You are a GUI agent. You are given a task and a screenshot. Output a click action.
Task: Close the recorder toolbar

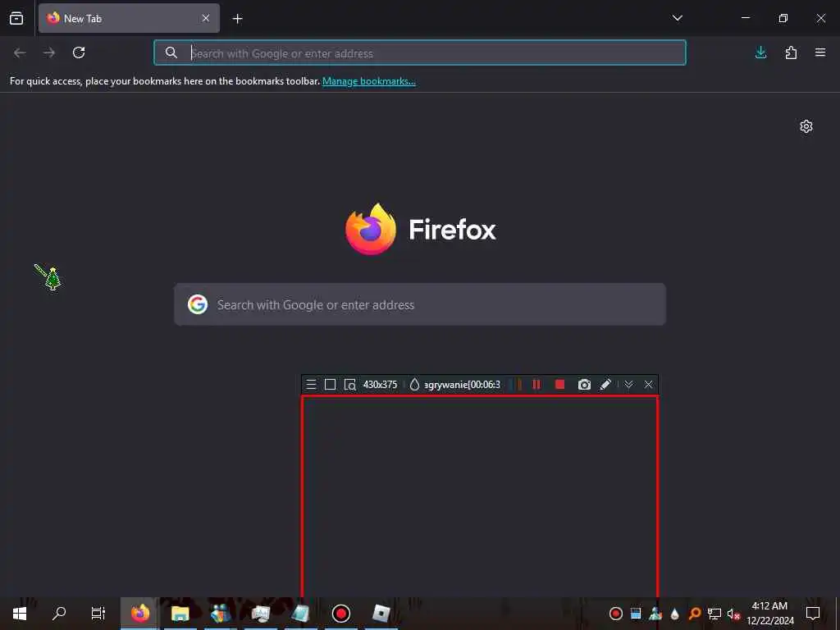click(648, 385)
